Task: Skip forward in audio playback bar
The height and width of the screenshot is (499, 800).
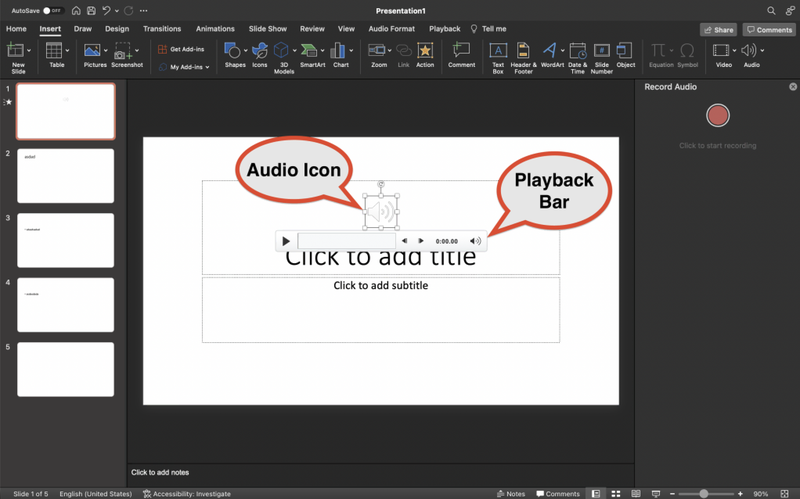Action: tap(420, 241)
